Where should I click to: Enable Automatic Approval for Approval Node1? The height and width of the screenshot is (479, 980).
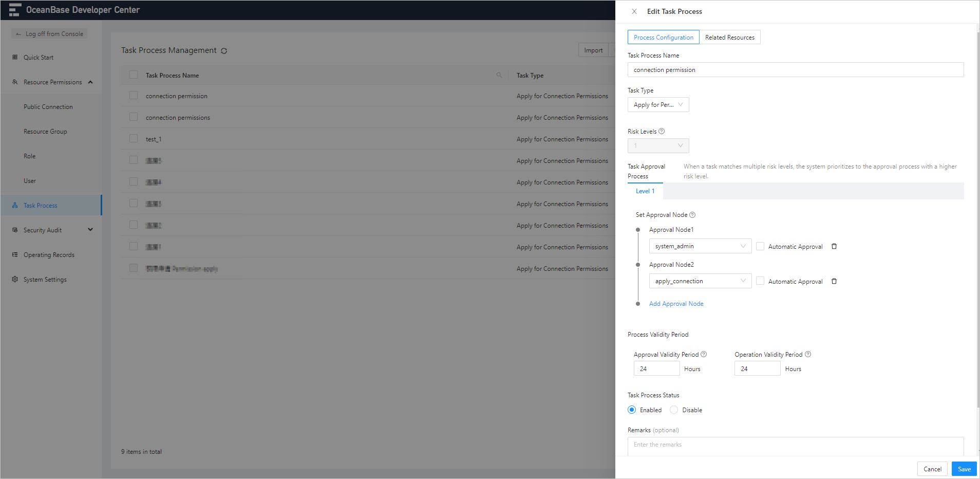tap(760, 246)
